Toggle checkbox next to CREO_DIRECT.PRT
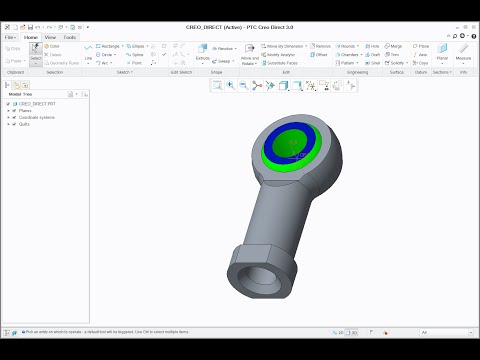 pos(8,104)
